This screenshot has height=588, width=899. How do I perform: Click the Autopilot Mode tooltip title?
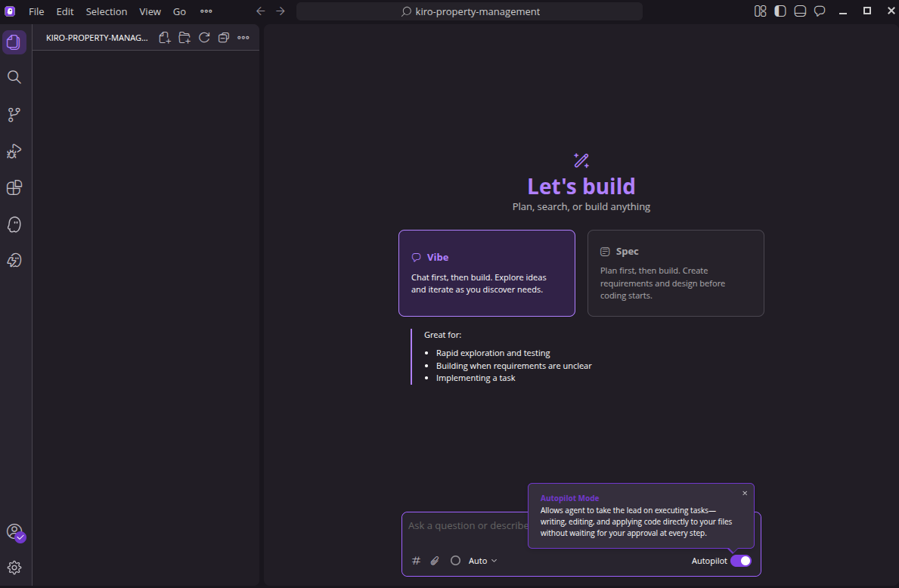tap(569, 499)
